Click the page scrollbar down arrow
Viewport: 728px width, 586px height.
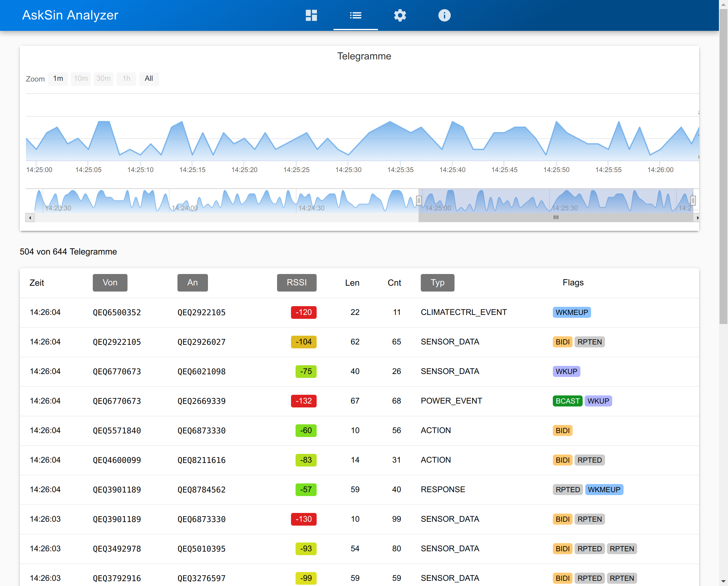[x=723, y=581]
